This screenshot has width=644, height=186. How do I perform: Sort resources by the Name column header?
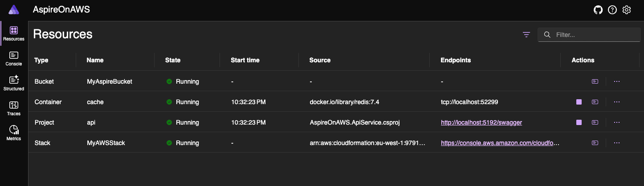95,60
